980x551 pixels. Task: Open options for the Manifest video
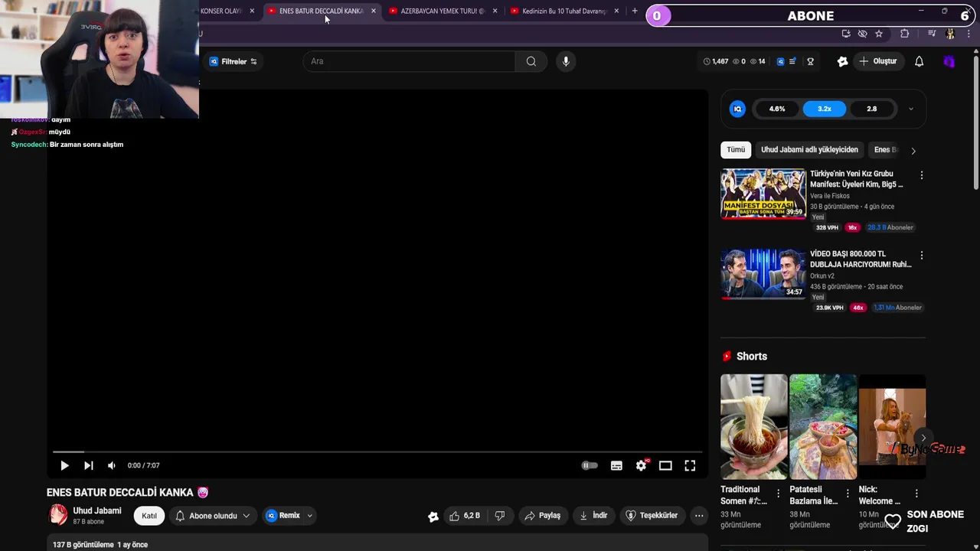[922, 175]
